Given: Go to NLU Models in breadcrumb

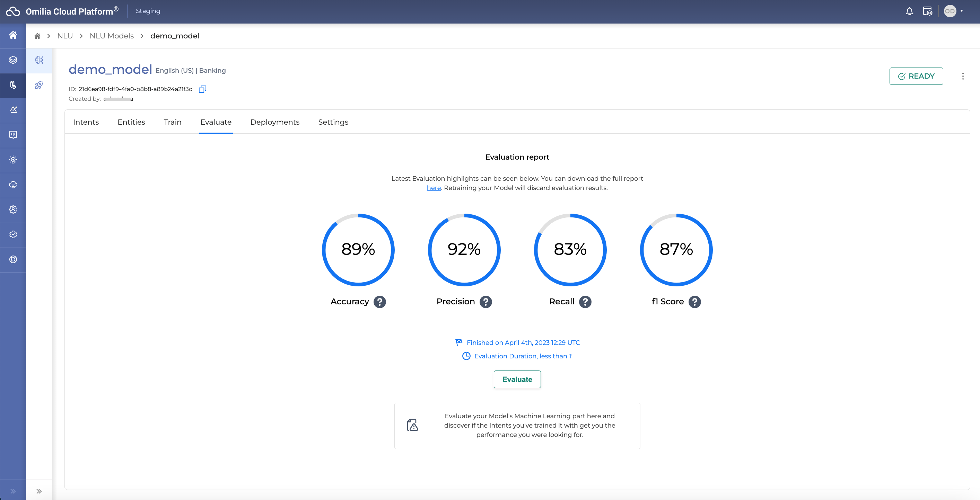Looking at the screenshot, I should [112, 36].
